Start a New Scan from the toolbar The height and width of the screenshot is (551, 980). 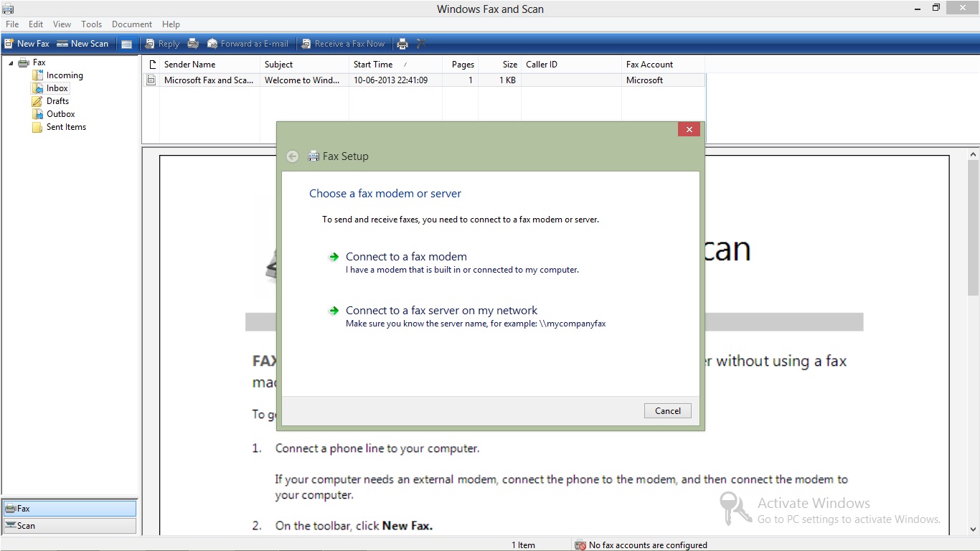click(x=83, y=43)
